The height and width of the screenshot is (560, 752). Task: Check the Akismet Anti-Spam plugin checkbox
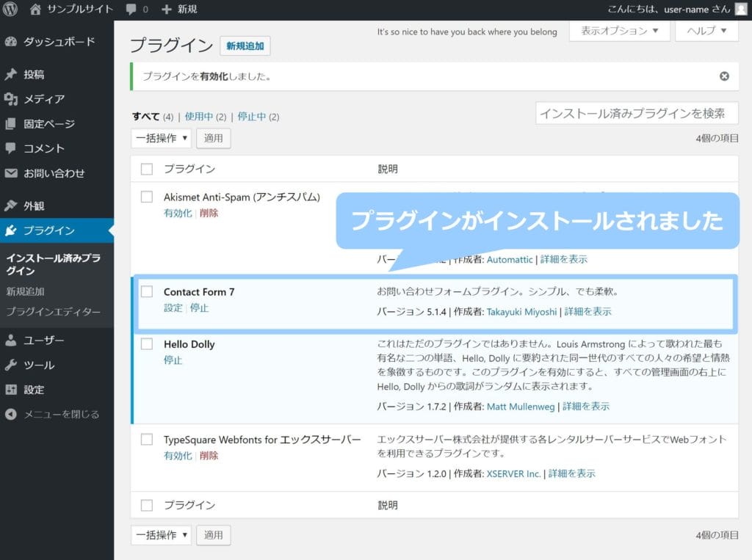147,197
